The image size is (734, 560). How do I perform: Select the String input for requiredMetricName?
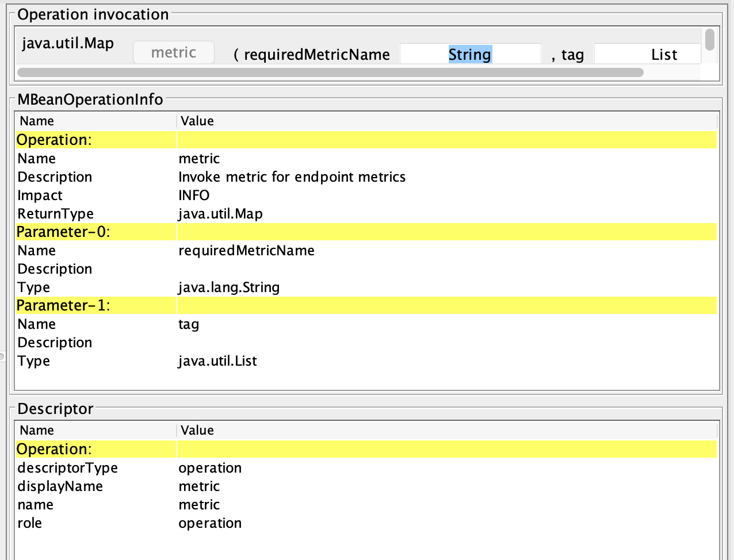click(x=470, y=53)
